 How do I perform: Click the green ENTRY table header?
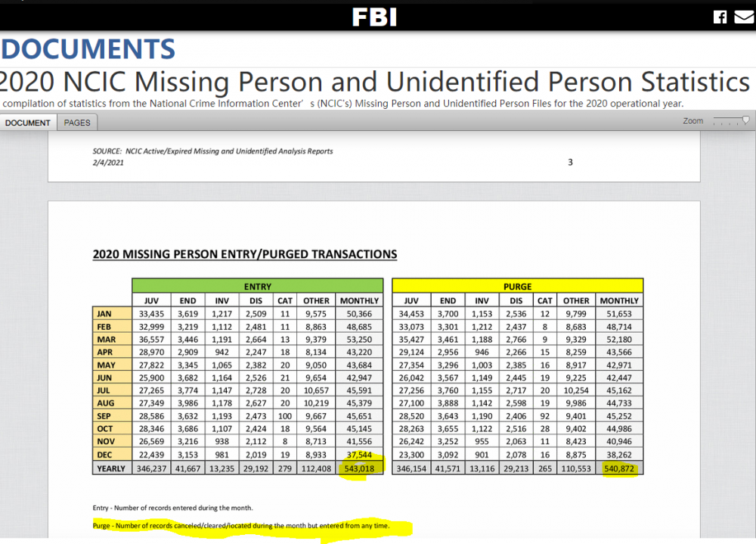coord(258,287)
